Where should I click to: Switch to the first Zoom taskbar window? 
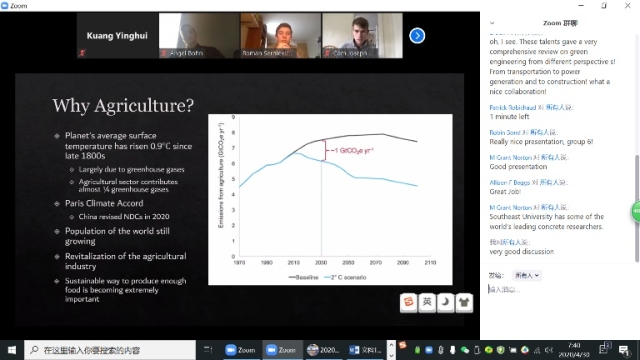click(x=241, y=350)
